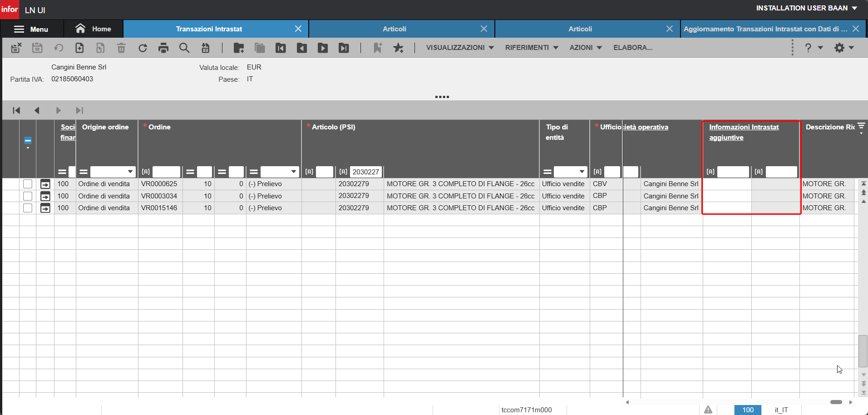
Task: Click the undo arrow toolbar icon
Action: tap(59, 48)
